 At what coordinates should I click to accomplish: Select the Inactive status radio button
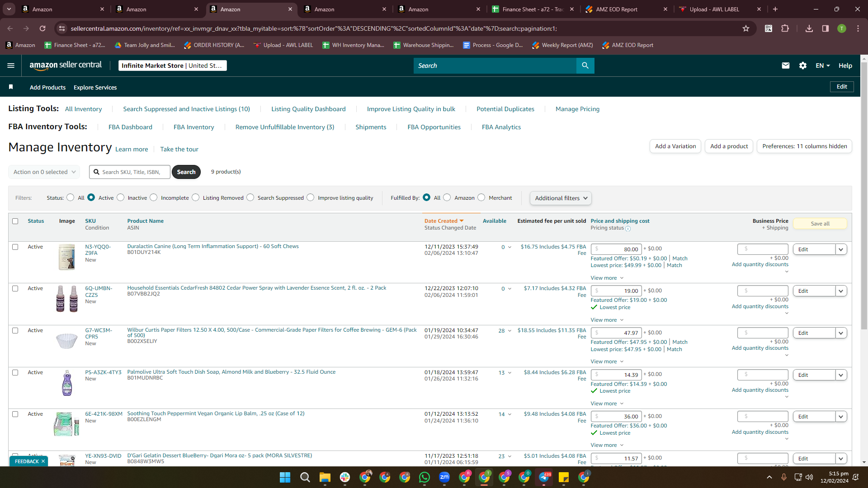(x=120, y=197)
